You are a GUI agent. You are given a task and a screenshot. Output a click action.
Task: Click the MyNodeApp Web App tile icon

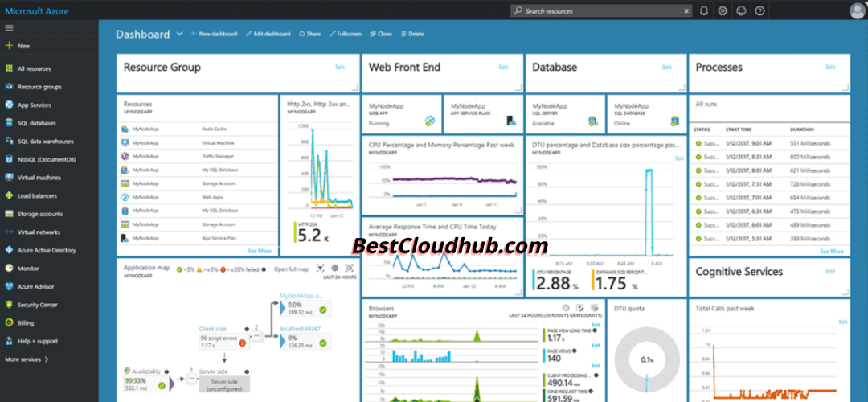coord(430,120)
